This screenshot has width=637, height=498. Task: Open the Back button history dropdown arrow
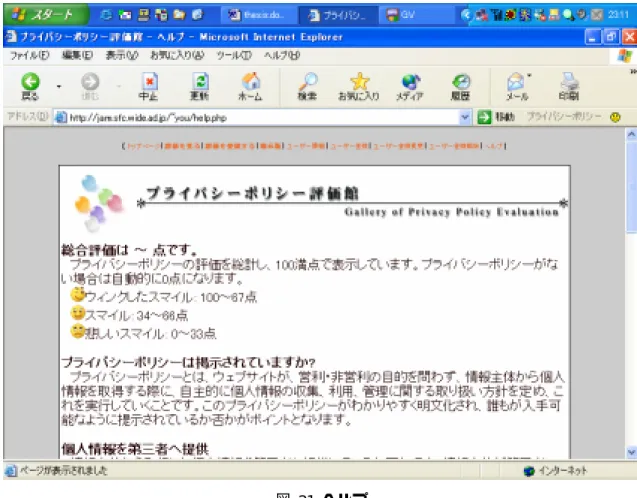point(59,86)
